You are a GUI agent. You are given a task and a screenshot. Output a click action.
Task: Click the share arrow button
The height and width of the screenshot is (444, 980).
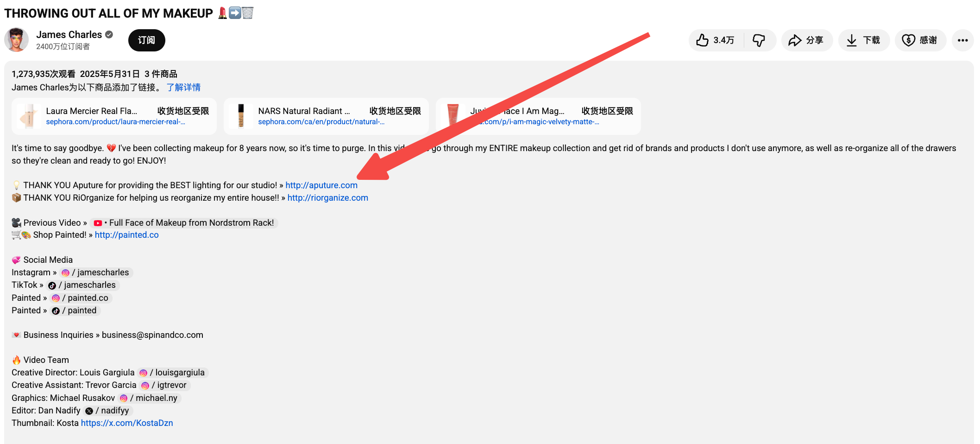coord(806,40)
